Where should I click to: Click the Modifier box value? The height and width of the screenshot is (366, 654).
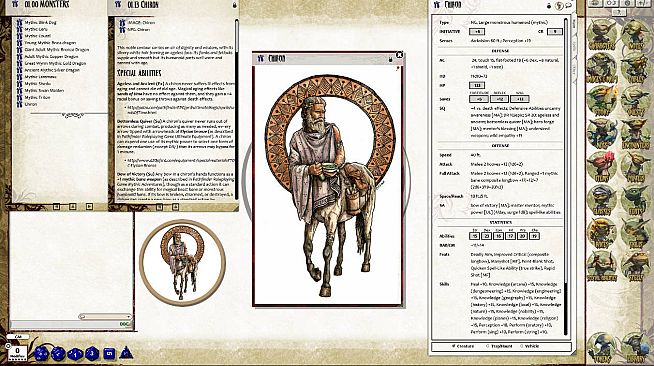(x=17, y=351)
